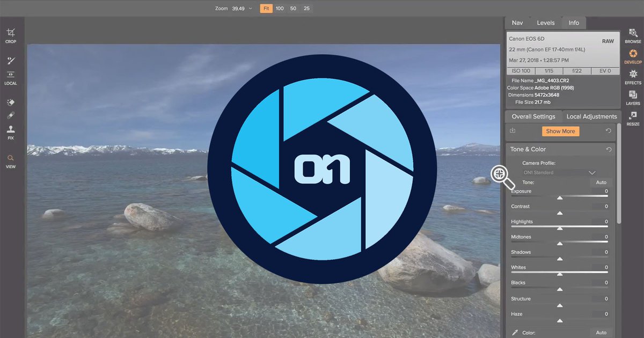Viewport: 644px width, 338px height.
Task: Select the local adjustment brush tool
Action: pyautogui.click(x=11, y=61)
